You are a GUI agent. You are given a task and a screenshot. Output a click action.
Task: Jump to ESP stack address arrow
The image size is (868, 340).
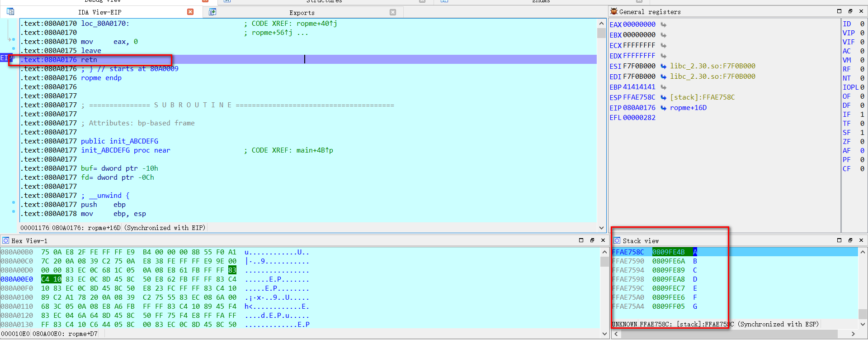click(663, 97)
